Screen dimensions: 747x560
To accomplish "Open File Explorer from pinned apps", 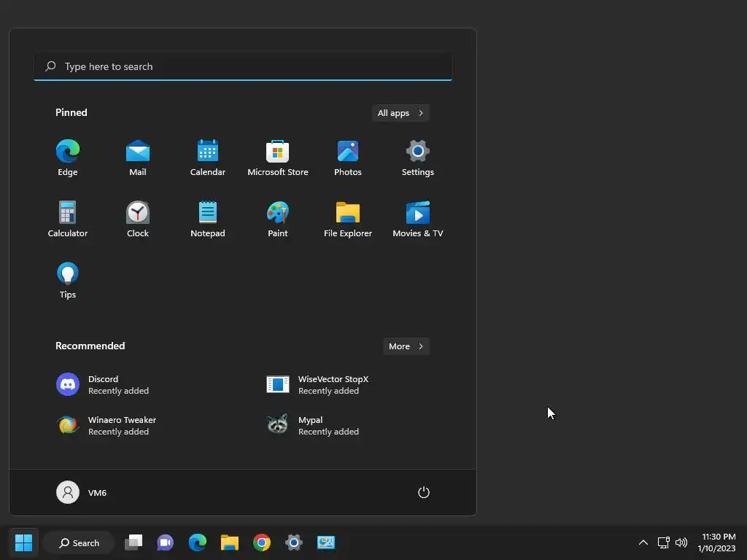I will (x=348, y=219).
